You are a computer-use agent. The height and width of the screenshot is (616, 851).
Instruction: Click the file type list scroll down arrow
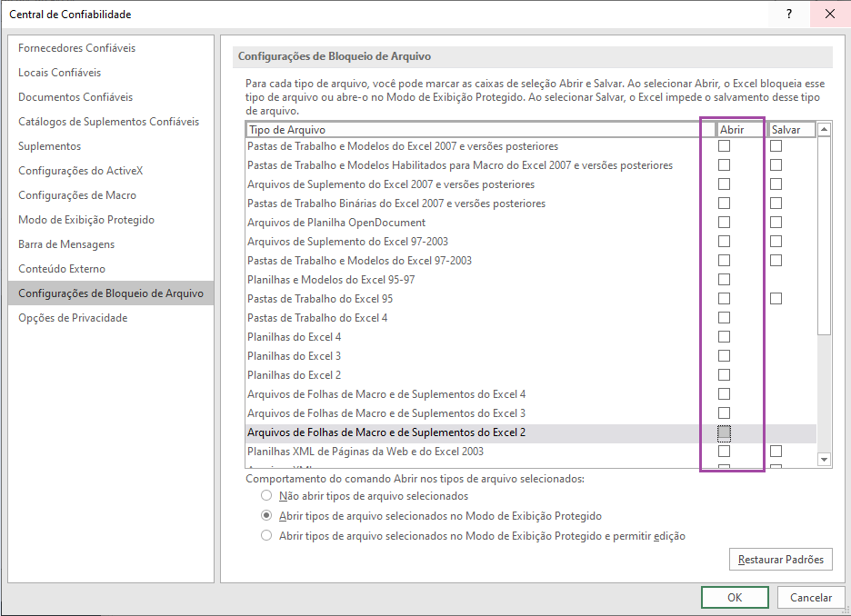point(824,460)
